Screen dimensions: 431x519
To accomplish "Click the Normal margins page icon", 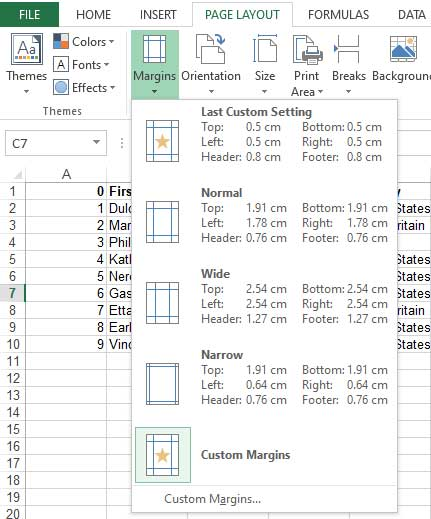I will (162, 222).
